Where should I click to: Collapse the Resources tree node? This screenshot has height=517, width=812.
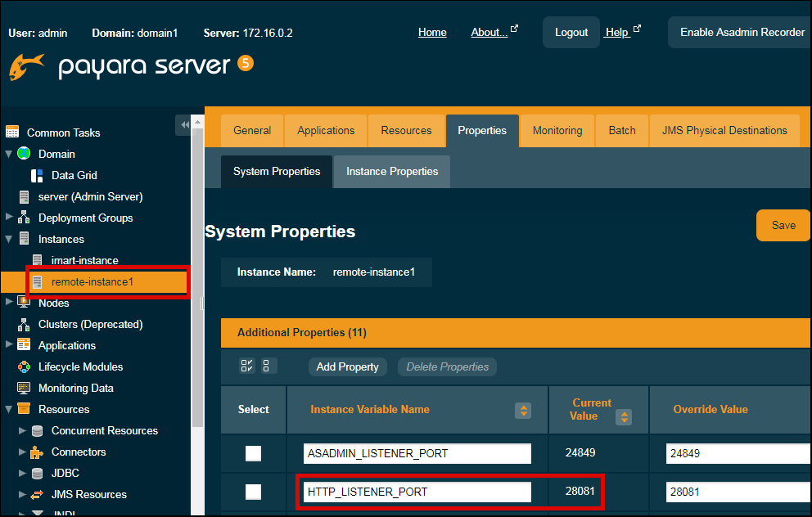(x=9, y=409)
